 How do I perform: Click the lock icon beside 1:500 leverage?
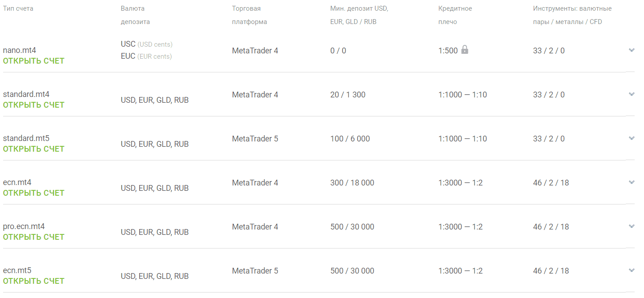click(465, 49)
